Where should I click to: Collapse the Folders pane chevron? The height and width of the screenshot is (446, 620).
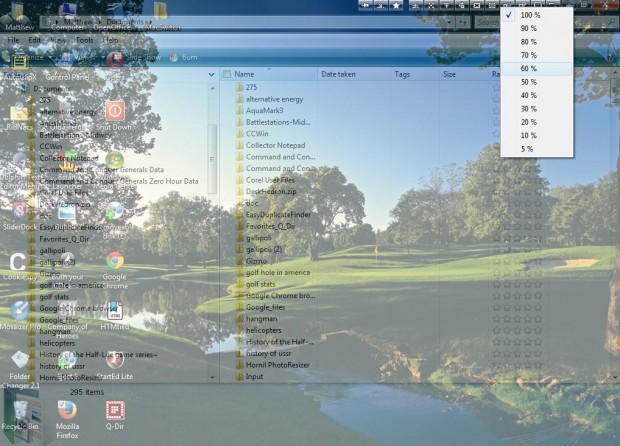coord(212,74)
